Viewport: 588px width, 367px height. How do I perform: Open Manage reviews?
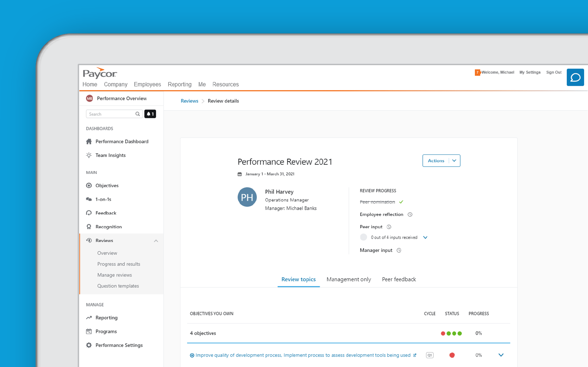pyautogui.click(x=114, y=275)
